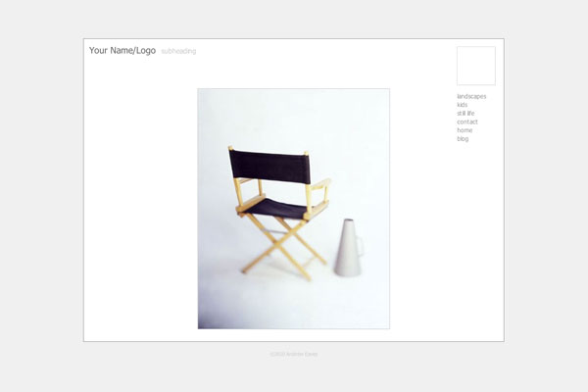Click the empty logo box above the menu
The width and height of the screenshot is (588, 392).
tap(476, 66)
